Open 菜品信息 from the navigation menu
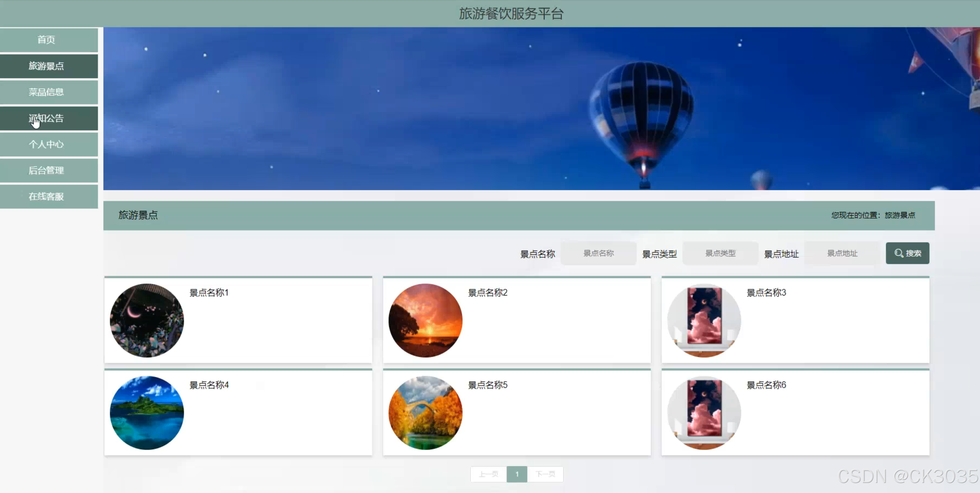980x493 pixels. click(x=46, y=92)
